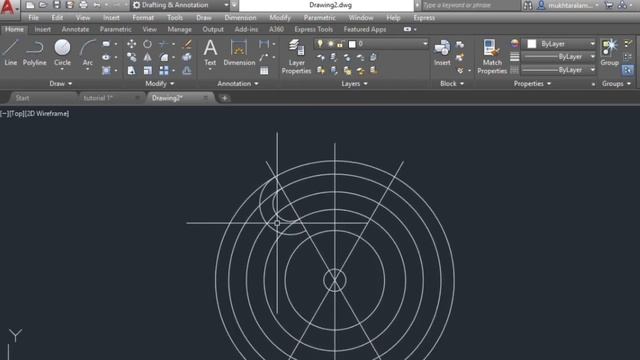The image size is (640, 360).
Task: Open the File menu
Action: (x=33, y=18)
